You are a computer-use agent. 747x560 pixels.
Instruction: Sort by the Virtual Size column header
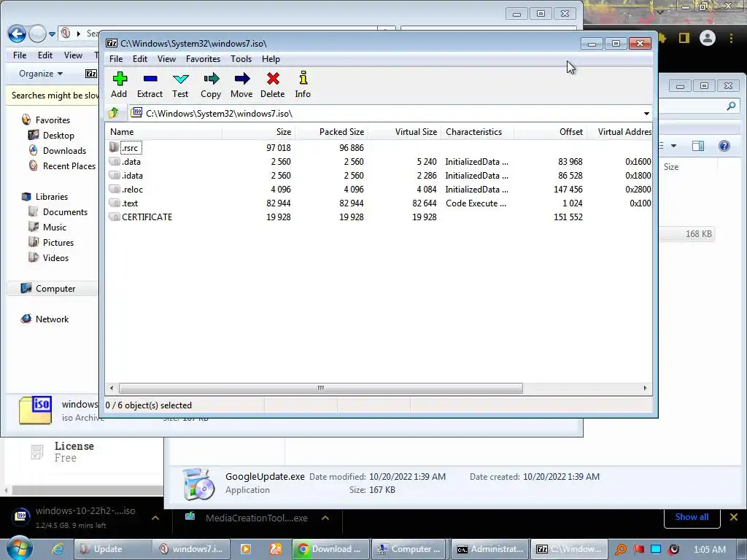click(x=404, y=132)
